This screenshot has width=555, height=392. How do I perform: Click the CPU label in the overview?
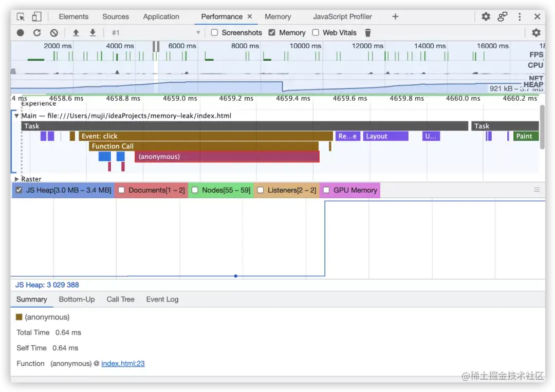535,65
